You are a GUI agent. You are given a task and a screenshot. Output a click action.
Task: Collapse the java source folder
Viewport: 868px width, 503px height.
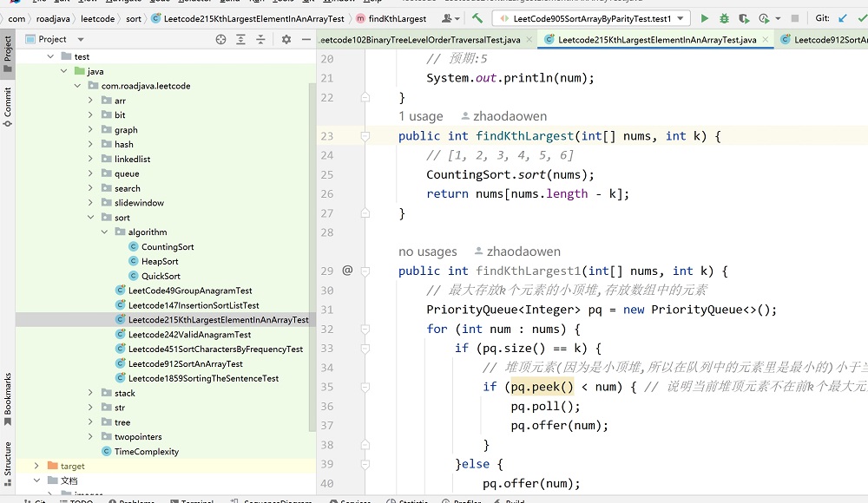63,71
